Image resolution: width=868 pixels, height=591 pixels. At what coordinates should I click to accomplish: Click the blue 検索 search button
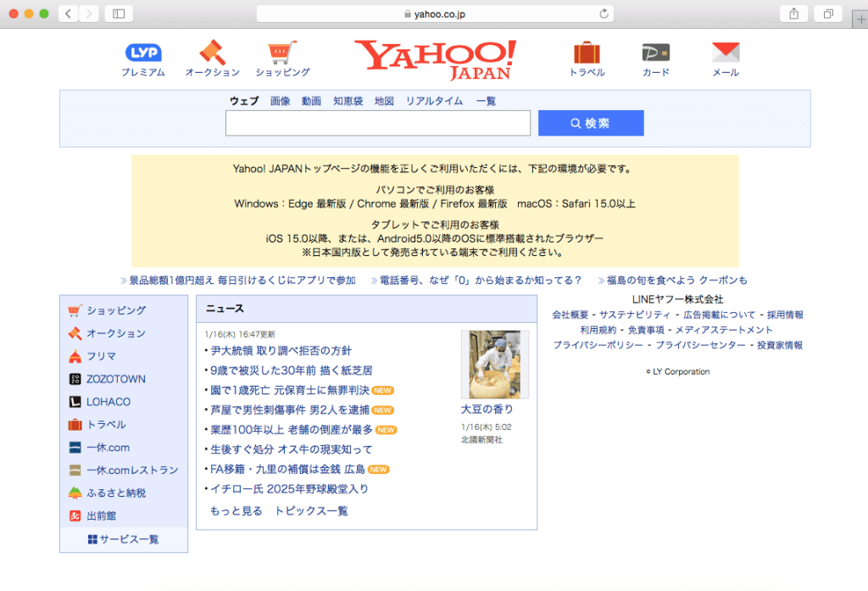591,123
